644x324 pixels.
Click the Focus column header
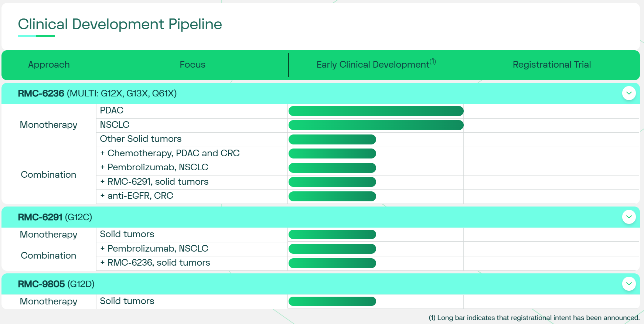[x=192, y=65]
